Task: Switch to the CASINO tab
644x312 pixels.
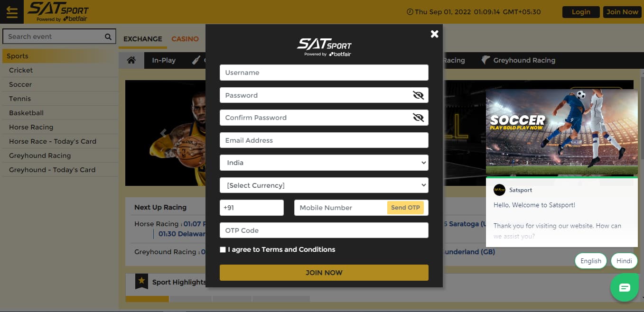Action: (x=185, y=39)
